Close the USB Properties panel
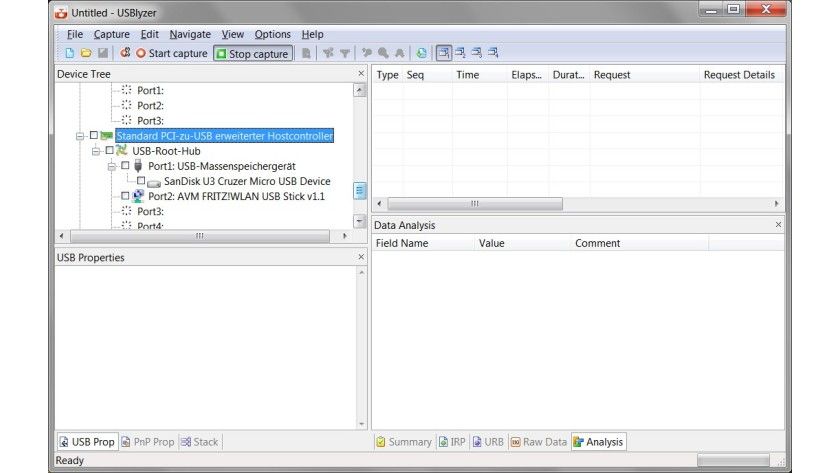This screenshot has height=473, width=840. click(361, 257)
